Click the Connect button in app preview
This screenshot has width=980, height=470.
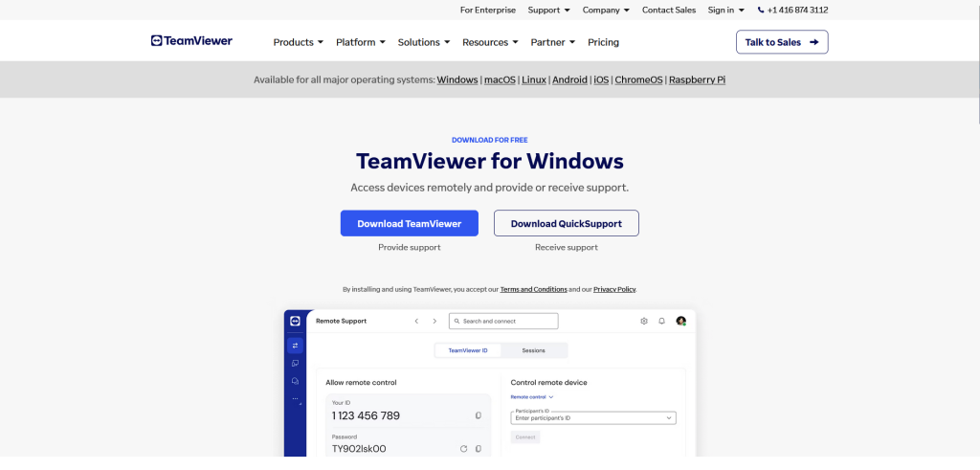click(x=525, y=437)
